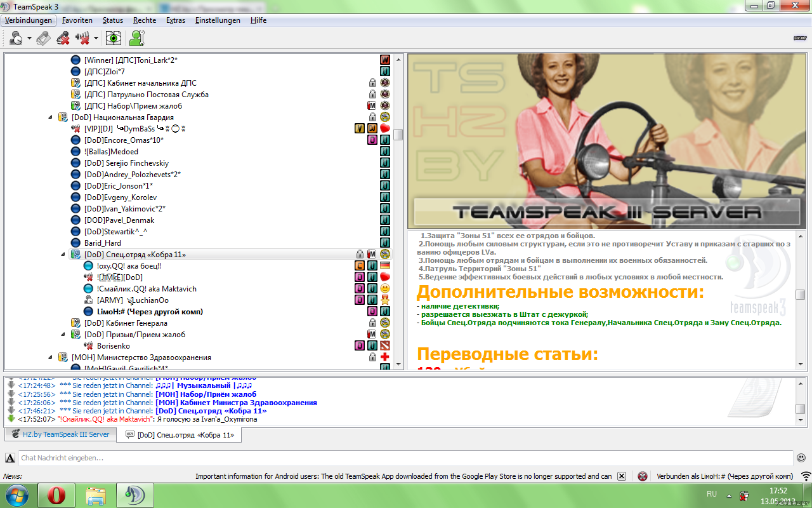Click the Chat Nachricht eingeben input field
The image size is (812, 508).
pyautogui.click(x=406, y=458)
